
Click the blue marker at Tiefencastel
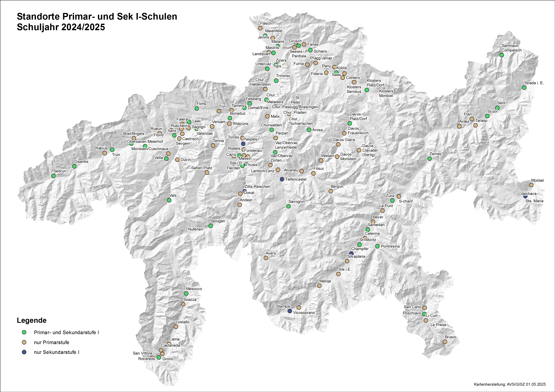point(282,179)
